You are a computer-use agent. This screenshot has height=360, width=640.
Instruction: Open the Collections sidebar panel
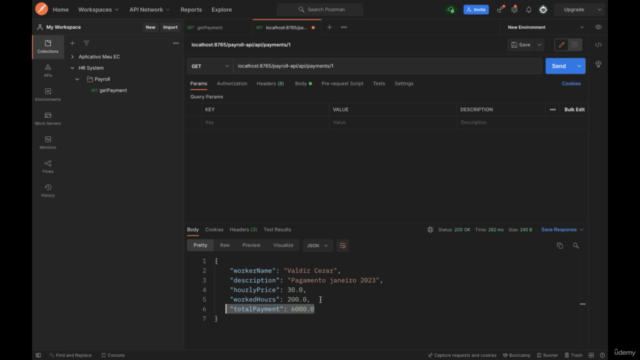pyautogui.click(x=48, y=47)
